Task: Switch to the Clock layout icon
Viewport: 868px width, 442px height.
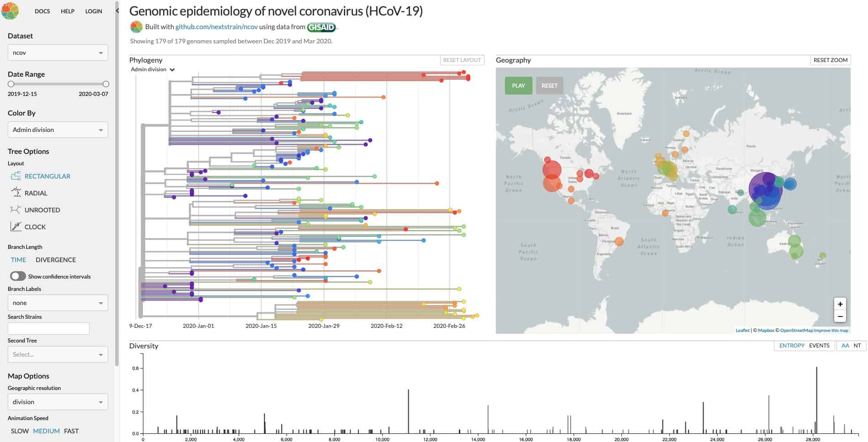Action: pyautogui.click(x=16, y=226)
